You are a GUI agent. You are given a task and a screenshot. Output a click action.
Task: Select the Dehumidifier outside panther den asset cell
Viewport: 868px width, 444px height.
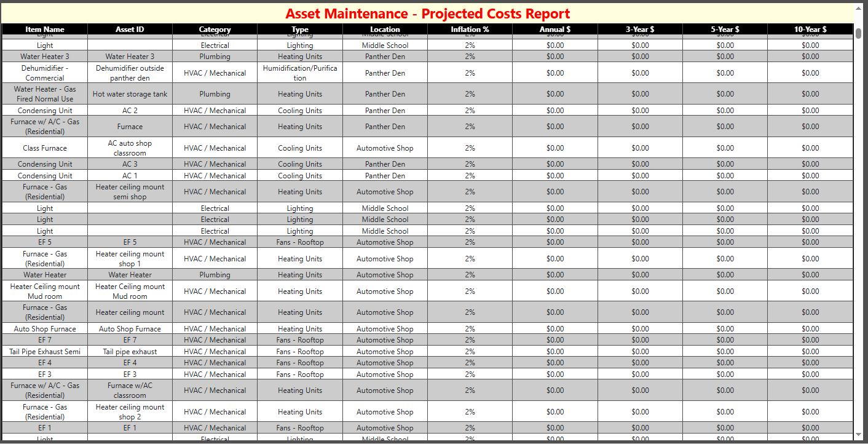point(130,72)
